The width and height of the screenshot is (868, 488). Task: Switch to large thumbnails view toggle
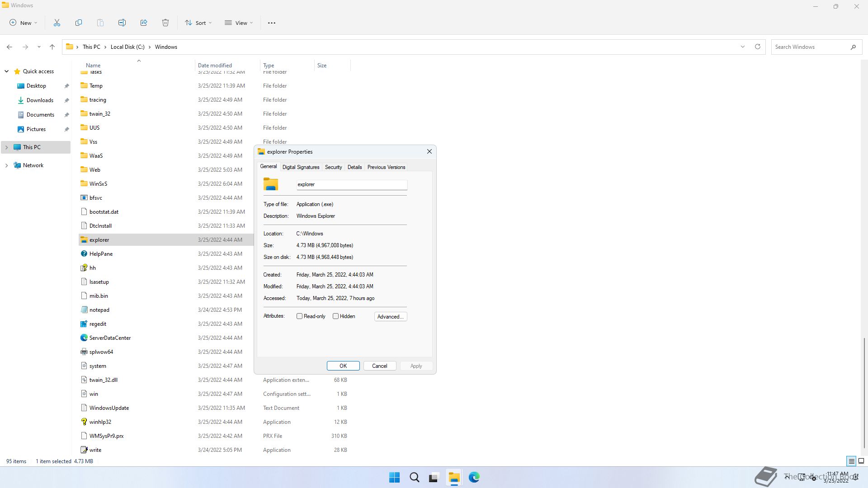[861, 461]
